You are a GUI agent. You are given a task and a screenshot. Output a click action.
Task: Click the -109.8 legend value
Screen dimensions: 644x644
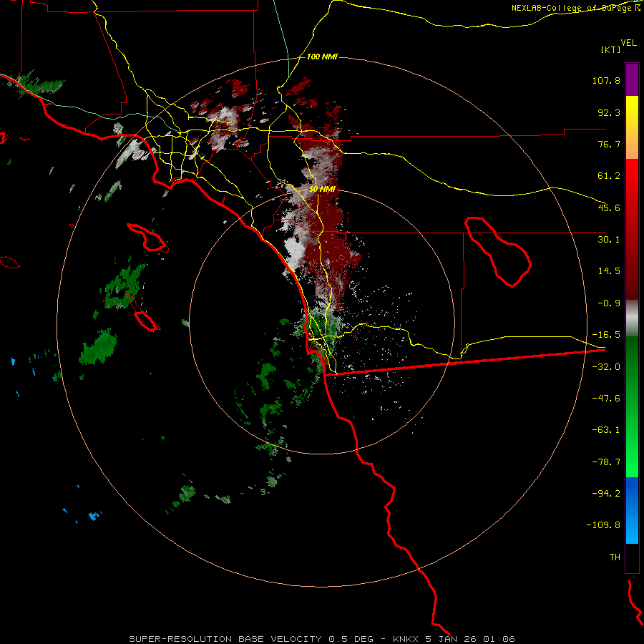[603, 525]
